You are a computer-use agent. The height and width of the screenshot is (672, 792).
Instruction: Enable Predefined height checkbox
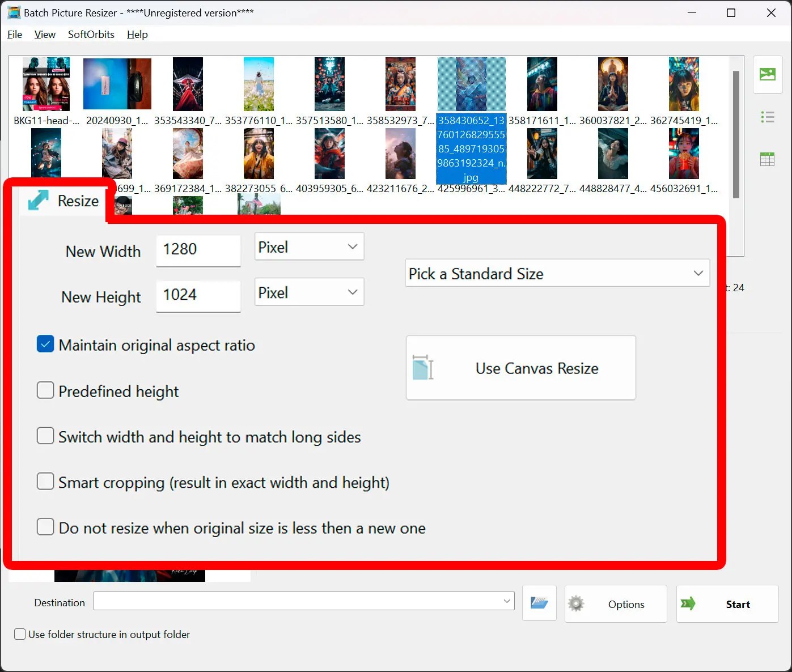[x=45, y=390]
